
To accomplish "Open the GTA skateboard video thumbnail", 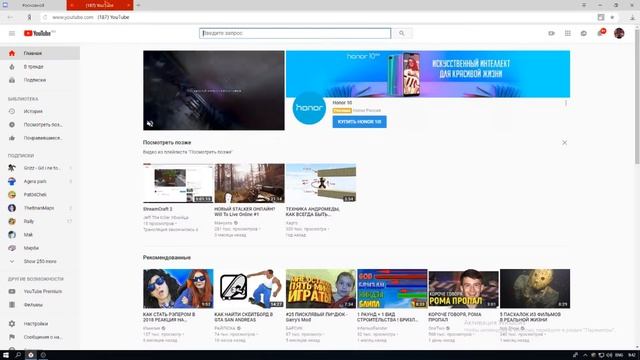I will (249, 288).
